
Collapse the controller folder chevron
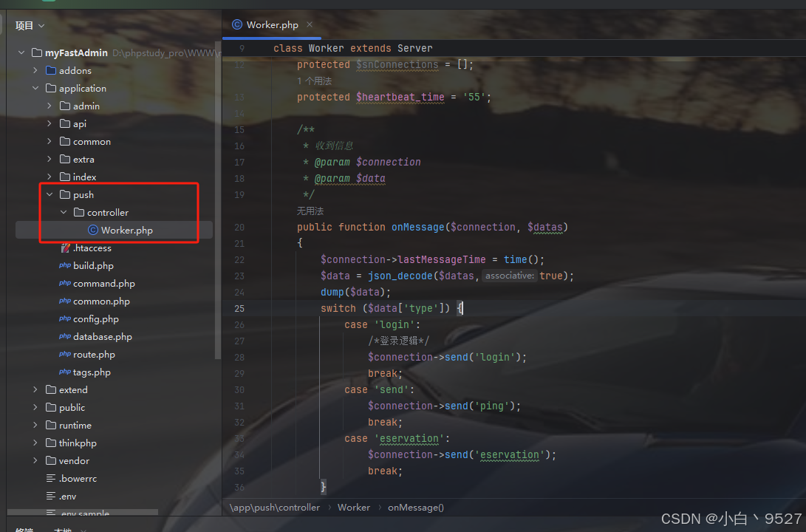coord(64,212)
